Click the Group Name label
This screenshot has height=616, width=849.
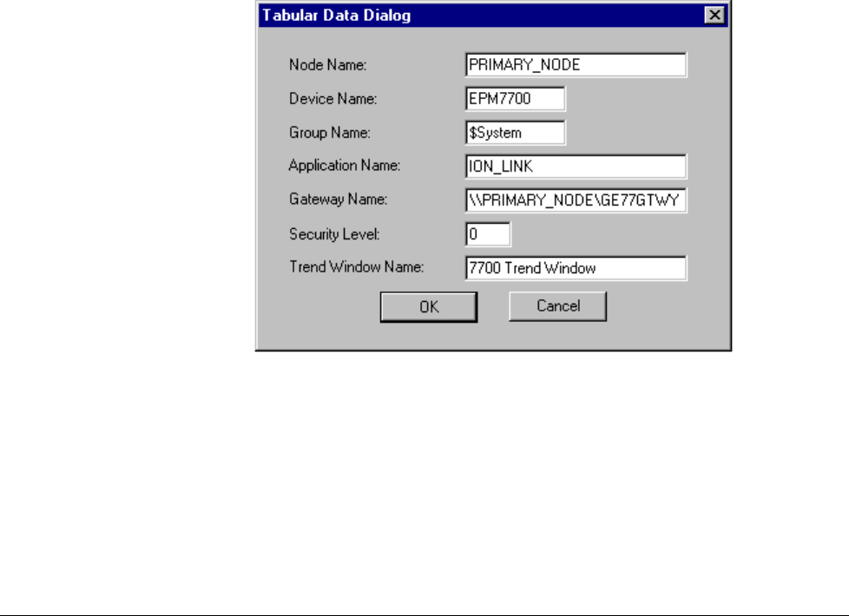[330, 133]
